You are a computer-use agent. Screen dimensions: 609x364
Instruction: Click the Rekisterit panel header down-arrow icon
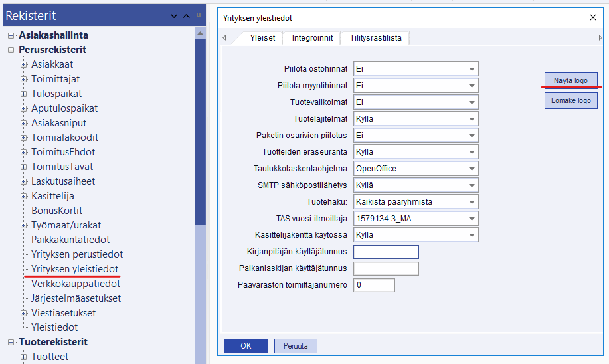pos(174,16)
